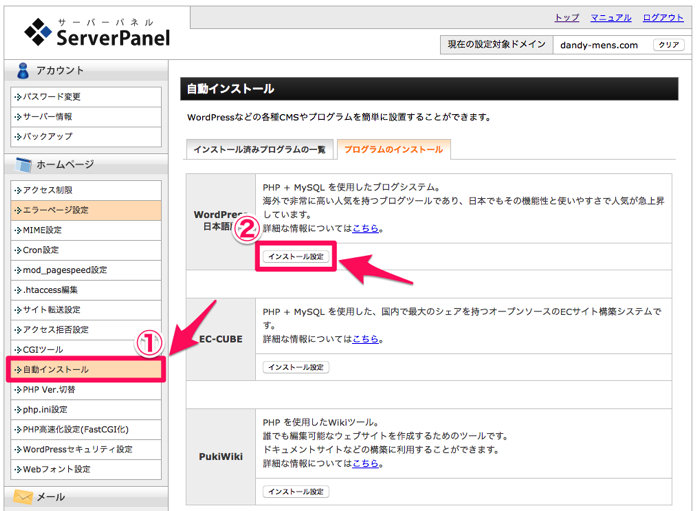Click the 自動インストール page heading

tap(230, 89)
